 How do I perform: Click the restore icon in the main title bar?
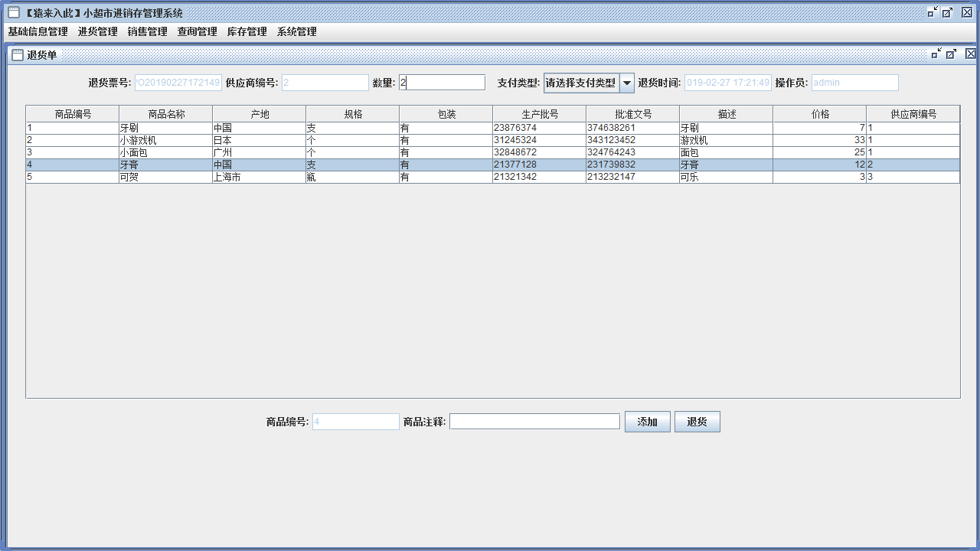click(932, 12)
